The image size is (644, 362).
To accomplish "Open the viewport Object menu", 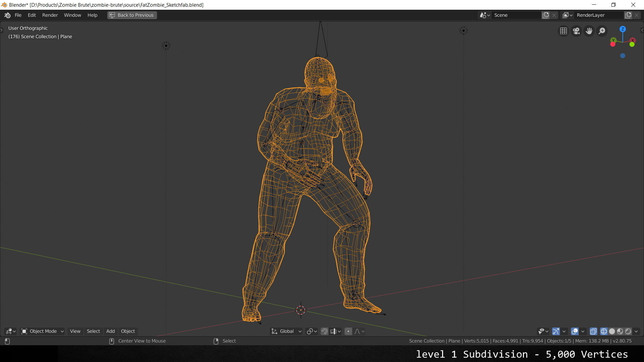I will point(128,331).
